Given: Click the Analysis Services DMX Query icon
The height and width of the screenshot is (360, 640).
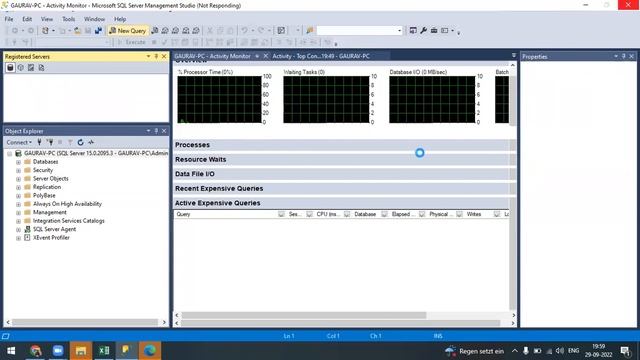Looking at the screenshot, I should point(175,31).
